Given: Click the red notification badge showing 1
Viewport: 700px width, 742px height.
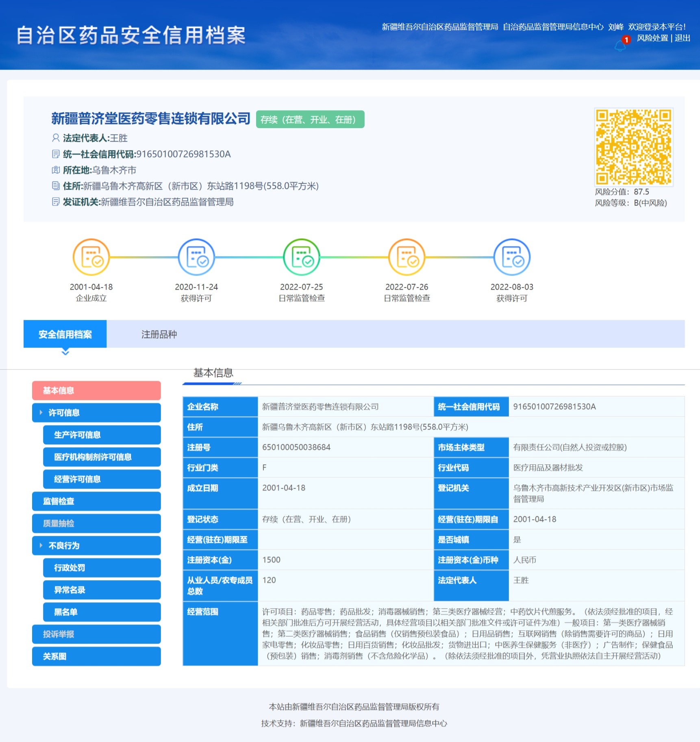Looking at the screenshot, I should click(x=626, y=39).
